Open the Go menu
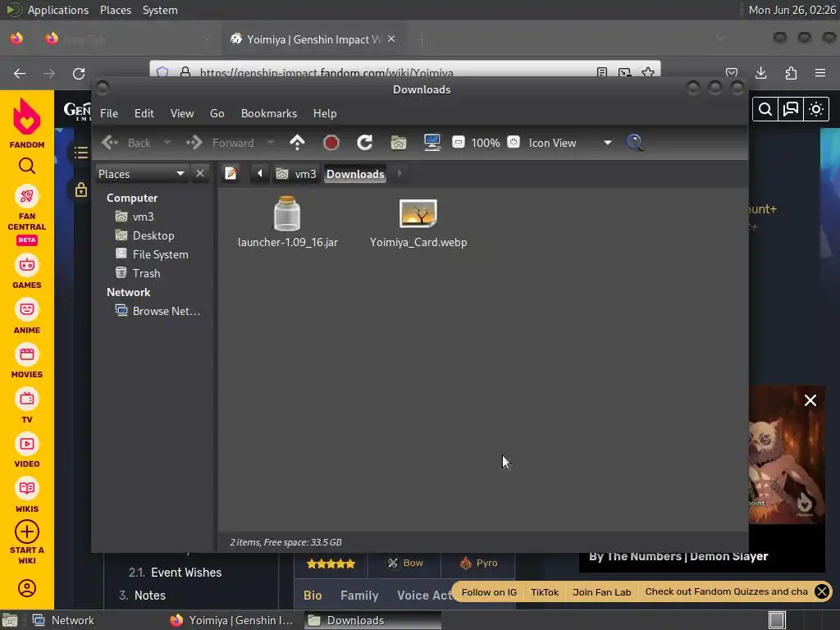Image resolution: width=840 pixels, height=630 pixels. [x=217, y=113]
